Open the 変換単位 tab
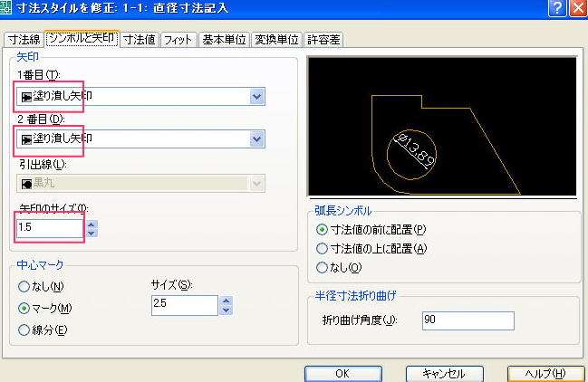The width and height of the screenshot is (588, 382). [276, 39]
